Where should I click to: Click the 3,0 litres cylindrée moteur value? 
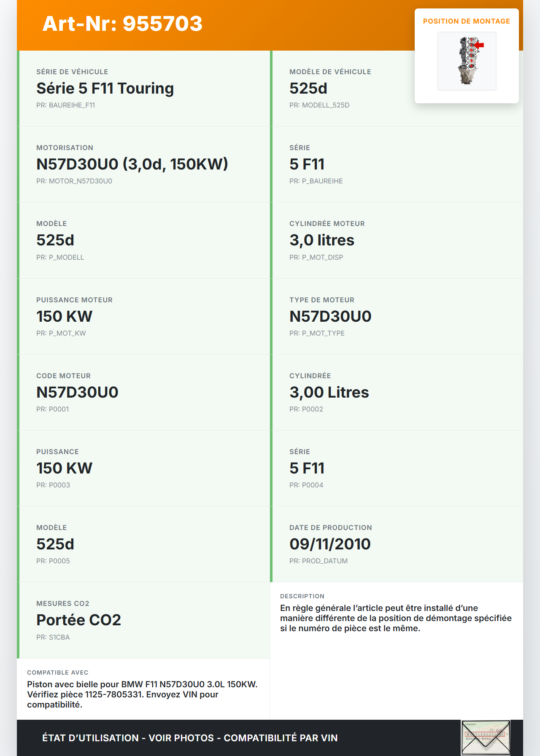click(x=321, y=240)
